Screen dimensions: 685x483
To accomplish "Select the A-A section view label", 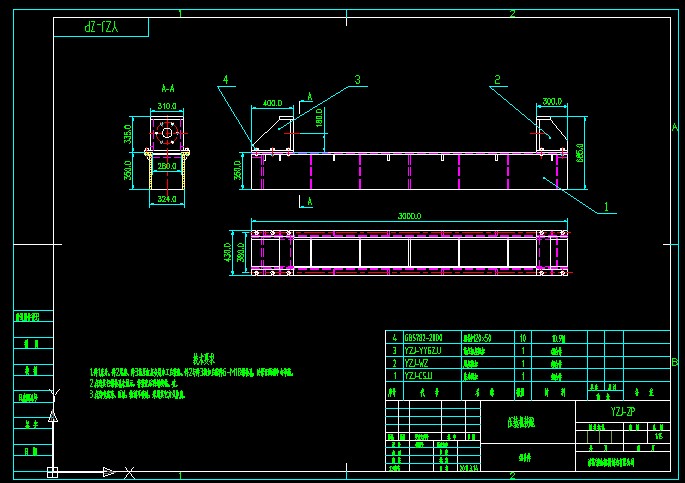I will click(x=168, y=88).
